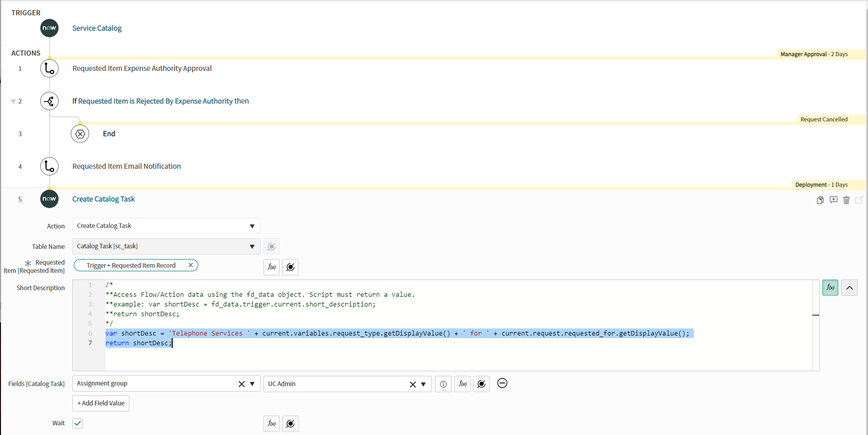Collapse the Short Description script editor

[x=849, y=288]
